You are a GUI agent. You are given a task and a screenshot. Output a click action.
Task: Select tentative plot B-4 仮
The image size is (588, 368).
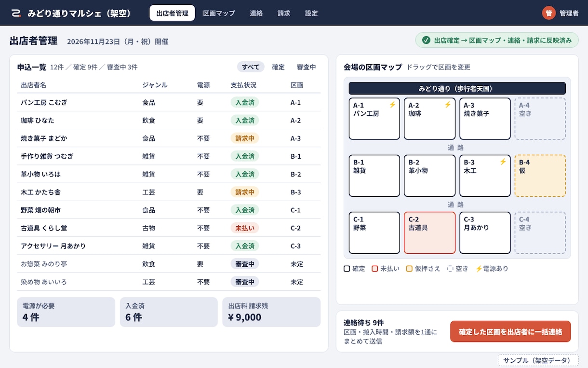coord(540,176)
